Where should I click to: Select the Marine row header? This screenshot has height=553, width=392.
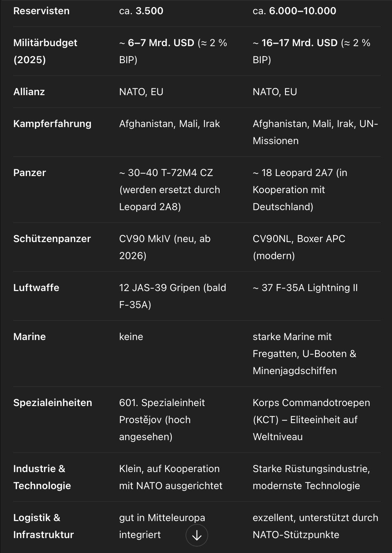[x=29, y=336]
